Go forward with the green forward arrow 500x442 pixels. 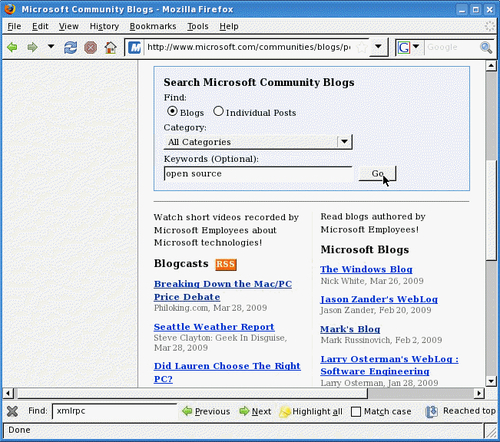pyautogui.click(x=32, y=47)
